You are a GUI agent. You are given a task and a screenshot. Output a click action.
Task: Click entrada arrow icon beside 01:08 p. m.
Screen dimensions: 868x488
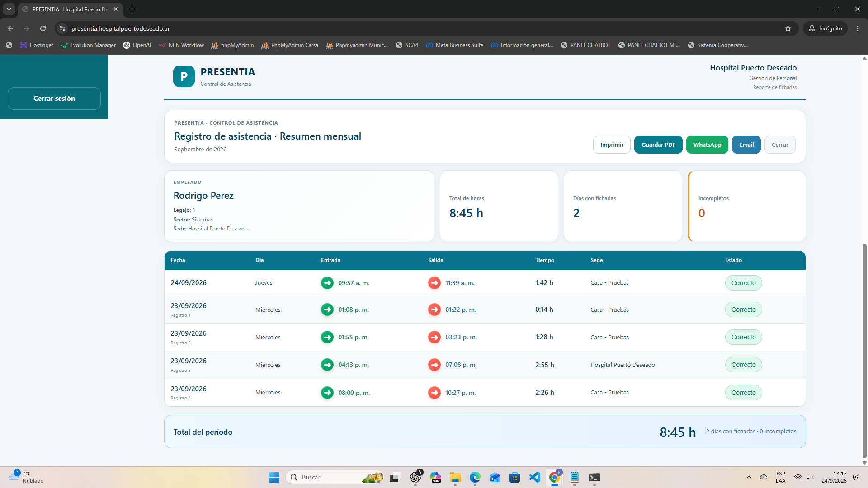[327, 310]
